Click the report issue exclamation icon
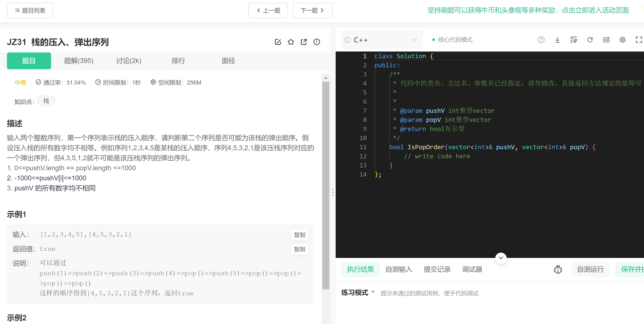Viewport: 644px width, 324px height. coord(317,42)
